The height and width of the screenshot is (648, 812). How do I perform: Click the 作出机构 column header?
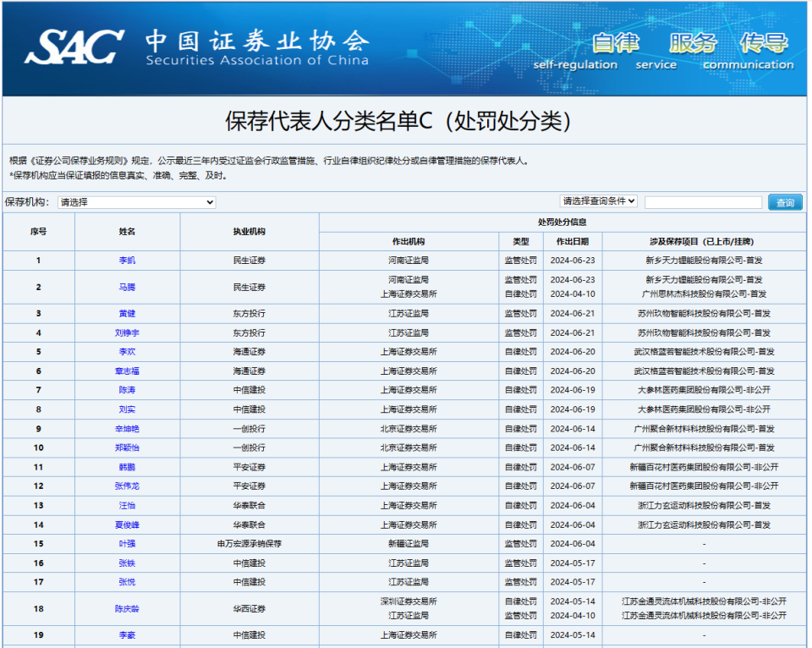coord(409,241)
